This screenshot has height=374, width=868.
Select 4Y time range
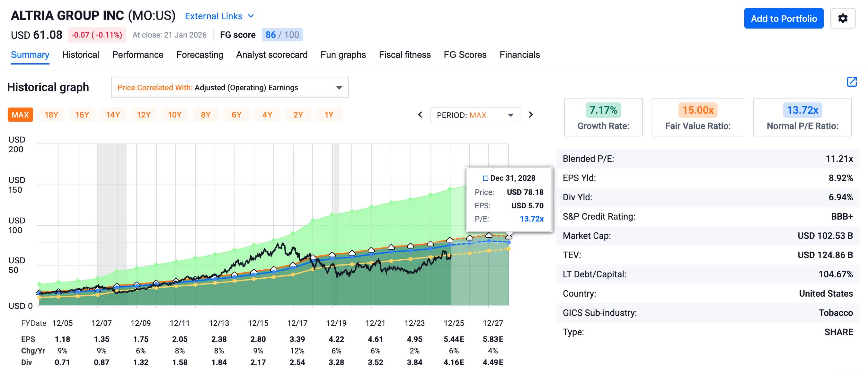[x=267, y=115]
